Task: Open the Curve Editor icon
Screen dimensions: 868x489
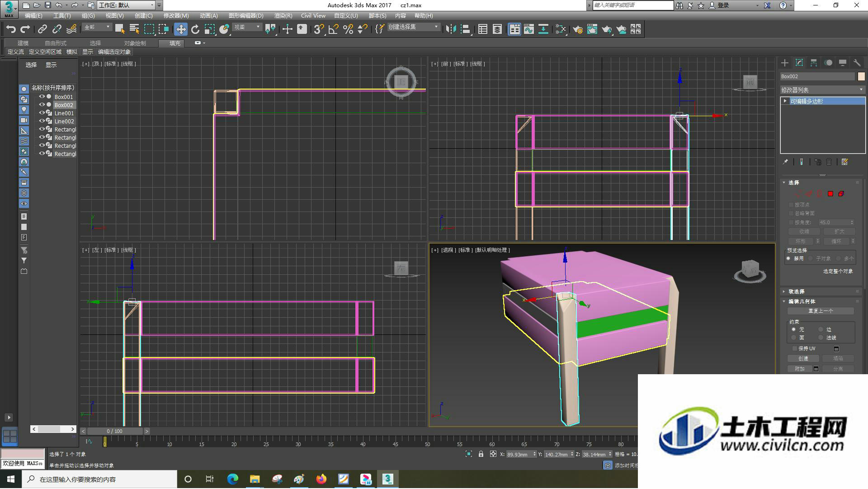Action: (529, 29)
